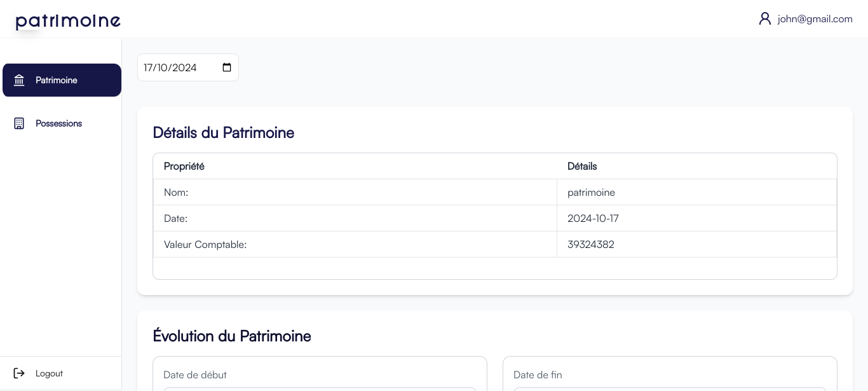Select Patrimoine in the sidebar menu
This screenshot has height=391, width=868.
coord(57,80)
